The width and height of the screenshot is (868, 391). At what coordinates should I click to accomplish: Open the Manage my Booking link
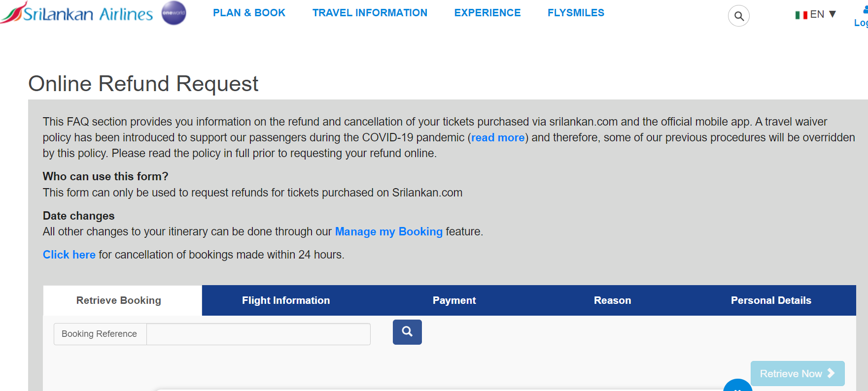point(389,231)
